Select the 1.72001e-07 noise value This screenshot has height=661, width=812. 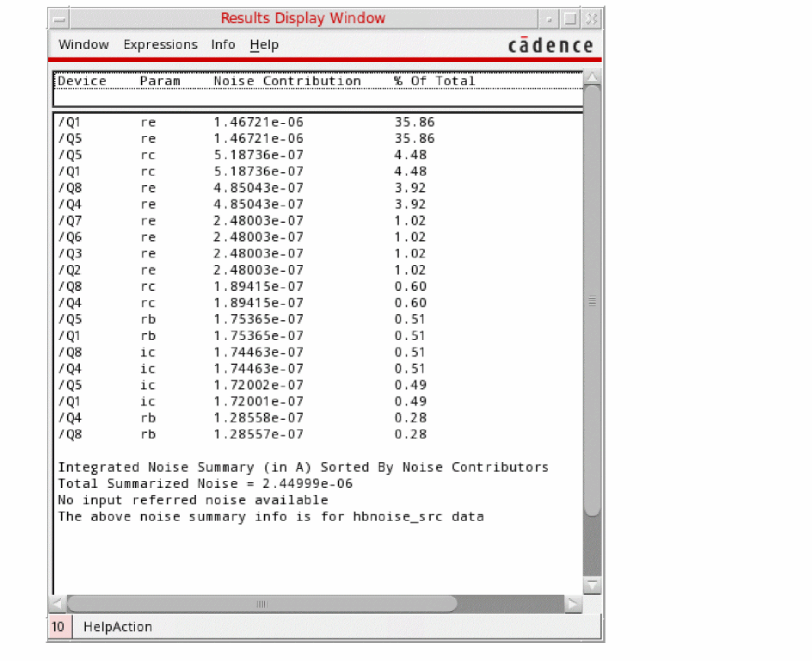[x=258, y=401]
